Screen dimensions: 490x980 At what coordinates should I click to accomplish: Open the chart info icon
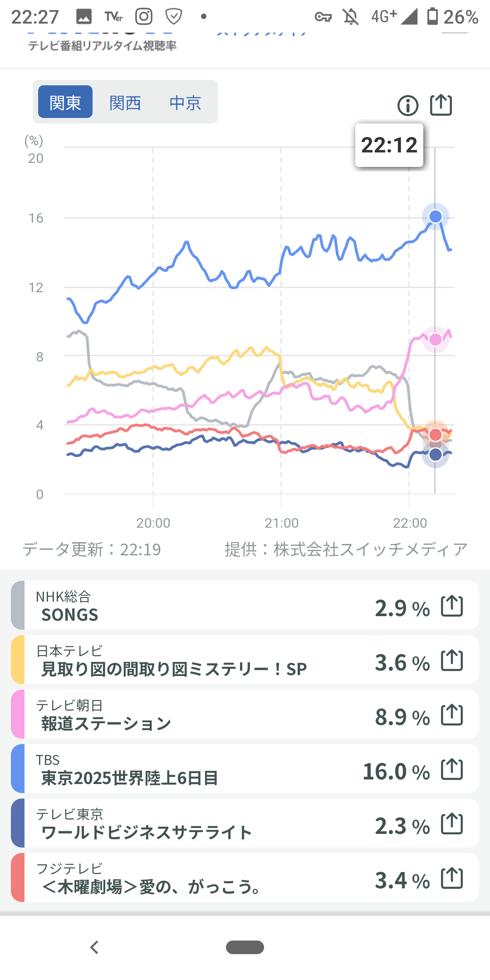407,106
